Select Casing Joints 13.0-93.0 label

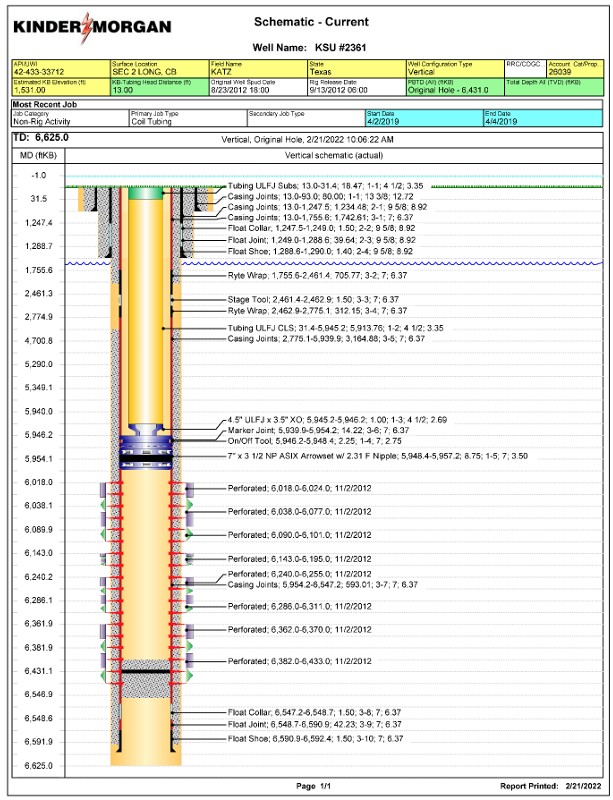[x=321, y=196]
